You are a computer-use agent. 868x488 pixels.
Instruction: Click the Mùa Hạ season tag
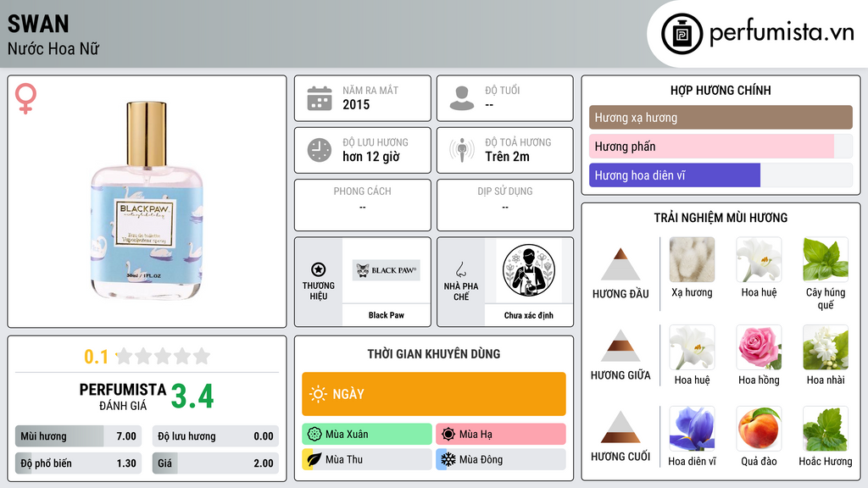(x=501, y=435)
